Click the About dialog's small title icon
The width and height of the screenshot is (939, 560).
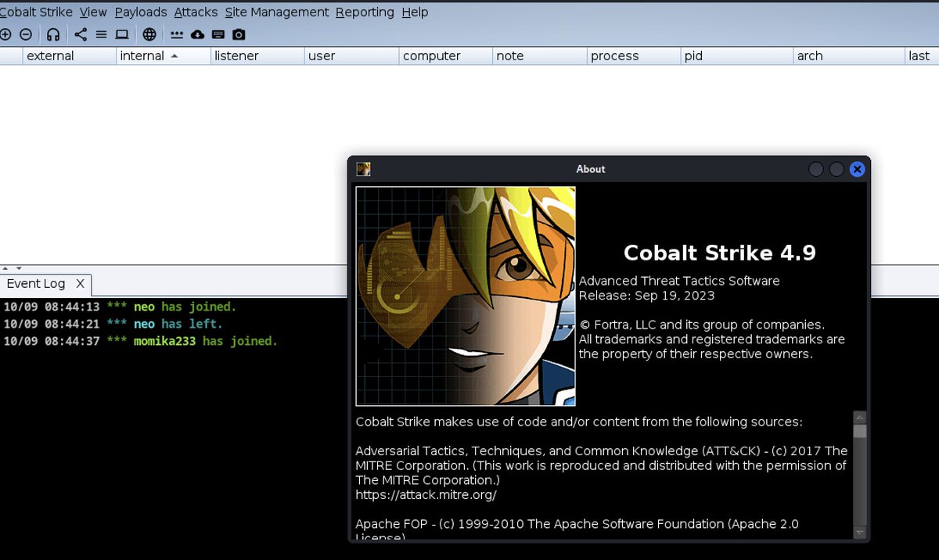click(363, 169)
